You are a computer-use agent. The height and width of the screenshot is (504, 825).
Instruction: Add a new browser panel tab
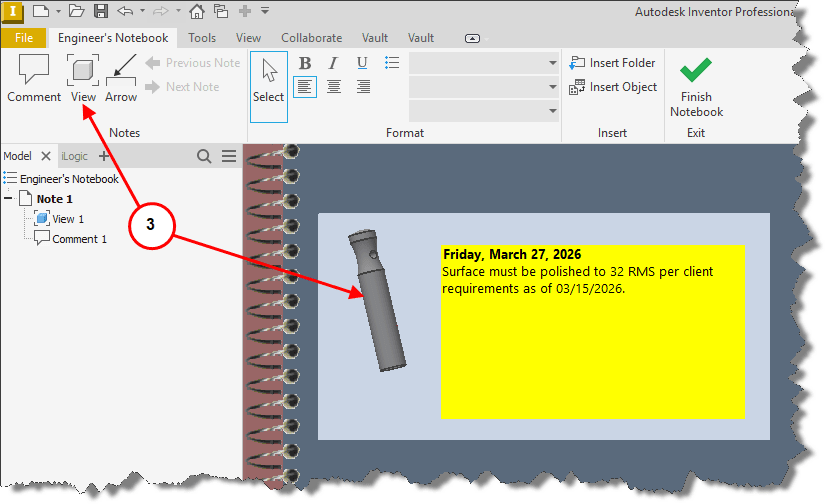[104, 156]
